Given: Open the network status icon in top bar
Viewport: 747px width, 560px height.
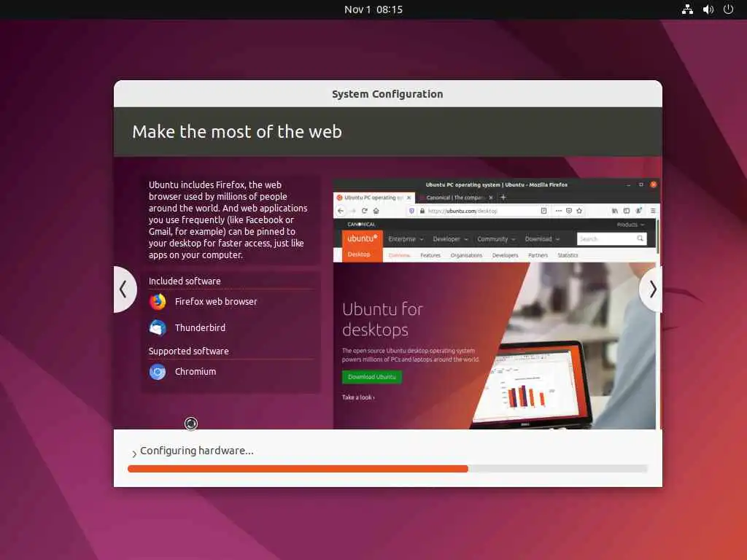Looking at the screenshot, I should (x=687, y=9).
